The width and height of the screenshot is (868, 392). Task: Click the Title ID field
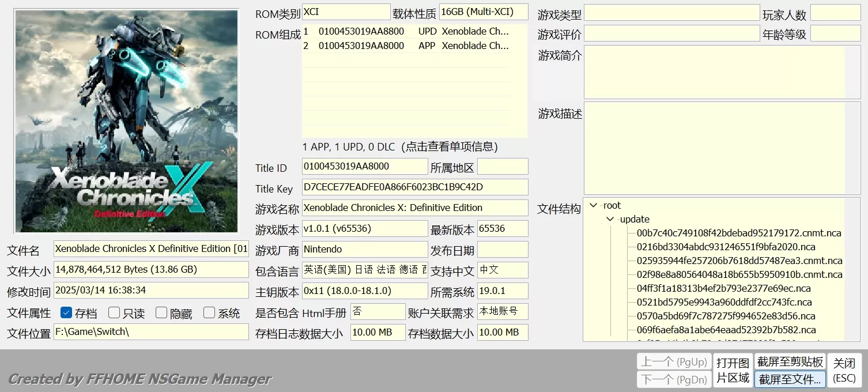[x=365, y=167]
